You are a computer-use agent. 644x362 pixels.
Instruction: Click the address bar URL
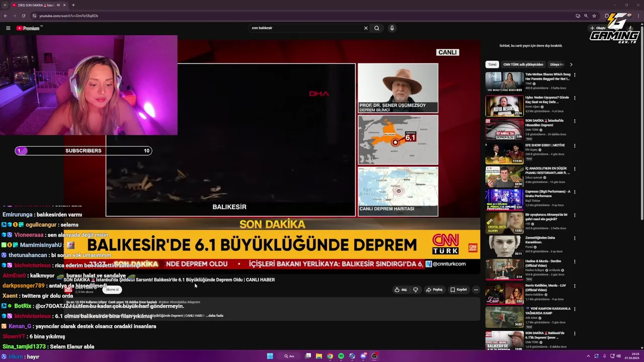68,16
